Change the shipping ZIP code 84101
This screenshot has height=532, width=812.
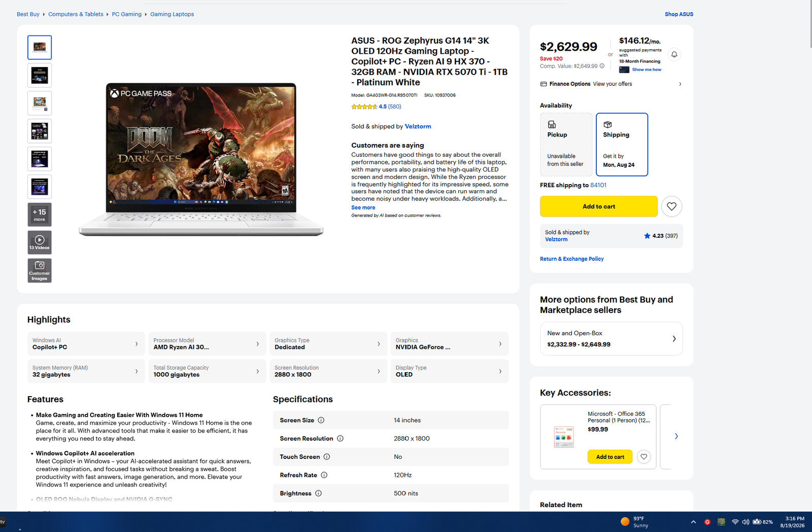tap(598, 185)
